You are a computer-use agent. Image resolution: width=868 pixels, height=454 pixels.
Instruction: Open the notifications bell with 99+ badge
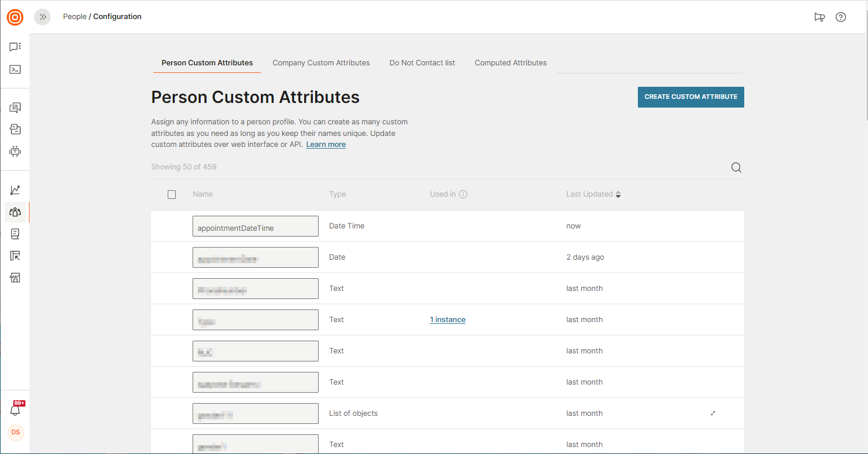click(16, 410)
